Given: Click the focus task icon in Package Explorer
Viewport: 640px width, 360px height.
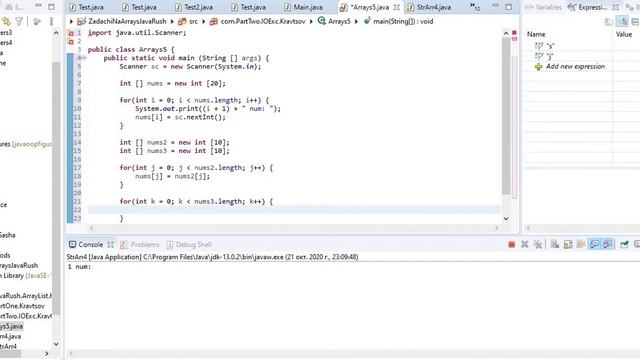Looking at the screenshot, I should (37, 22).
